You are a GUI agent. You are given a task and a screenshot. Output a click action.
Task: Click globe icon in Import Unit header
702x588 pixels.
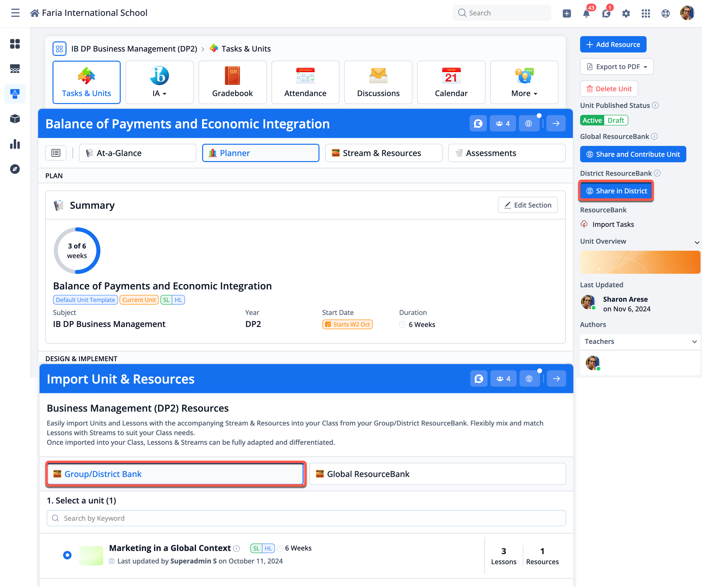[x=529, y=379]
